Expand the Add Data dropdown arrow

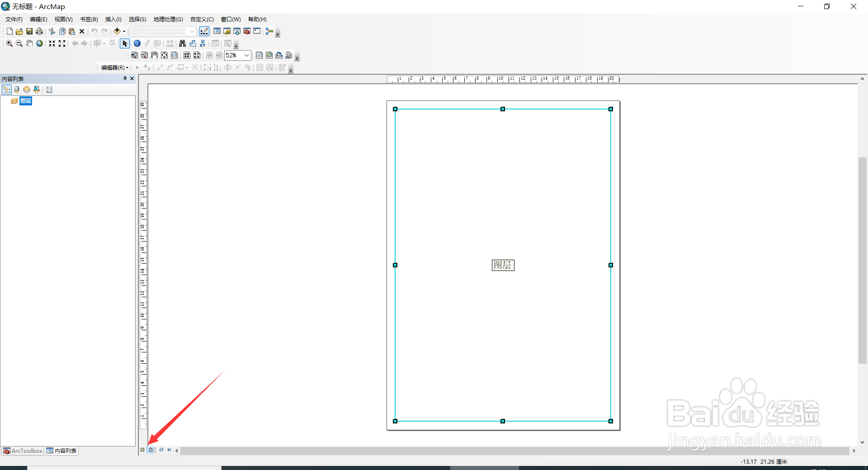[124, 31]
